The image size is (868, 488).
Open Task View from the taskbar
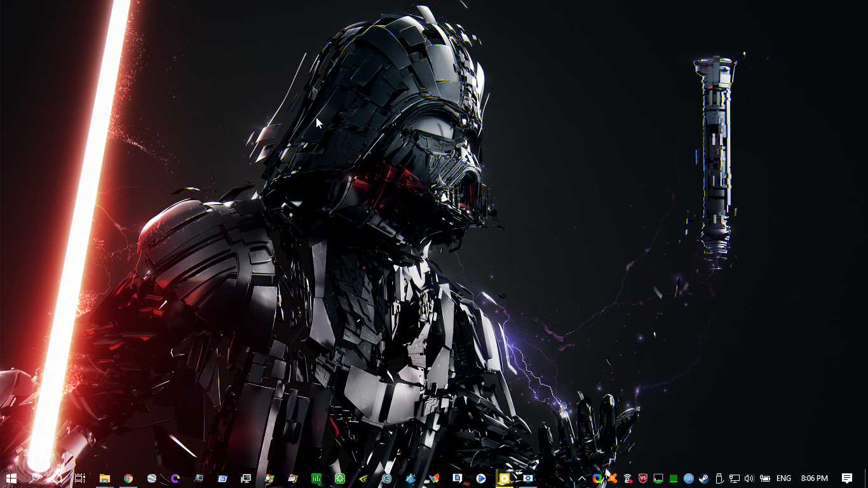click(80, 478)
